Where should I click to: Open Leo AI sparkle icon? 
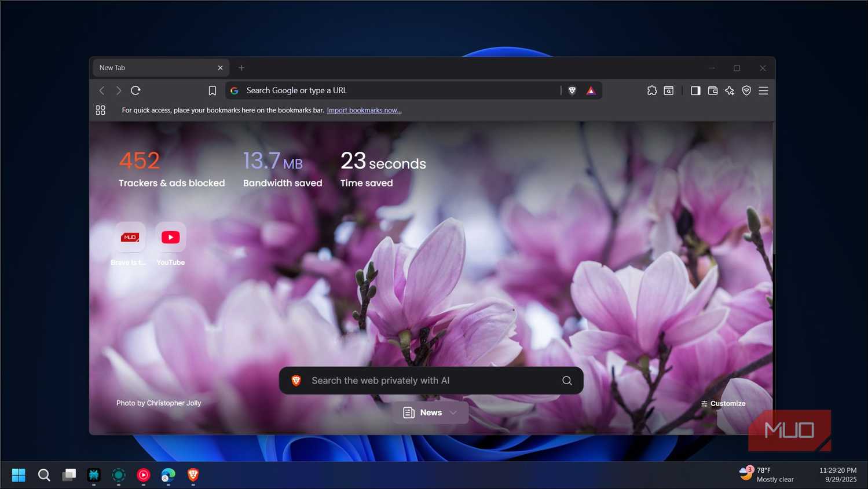tap(730, 90)
